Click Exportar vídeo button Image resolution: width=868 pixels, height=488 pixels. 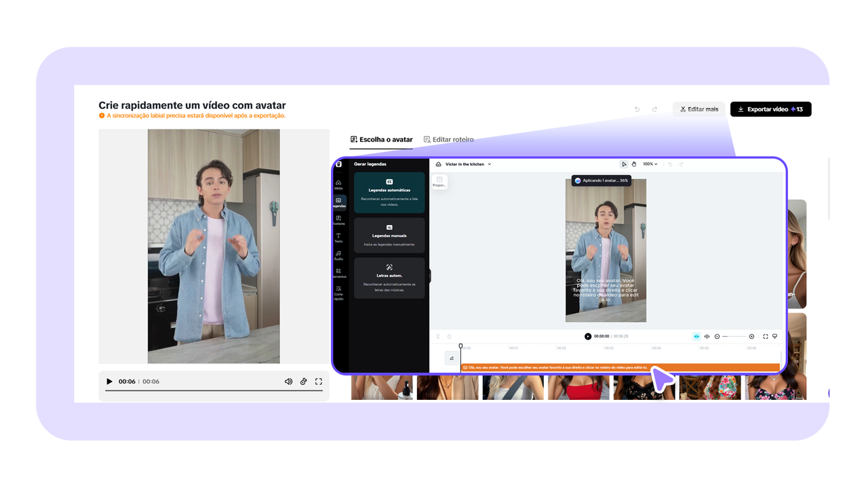pyautogui.click(x=770, y=109)
